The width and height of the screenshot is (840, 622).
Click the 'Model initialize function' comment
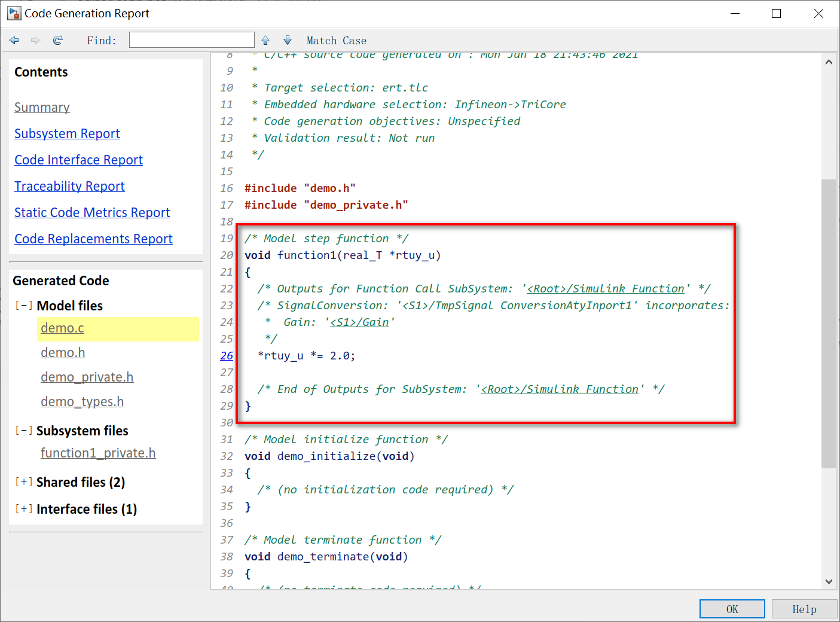pyautogui.click(x=346, y=440)
